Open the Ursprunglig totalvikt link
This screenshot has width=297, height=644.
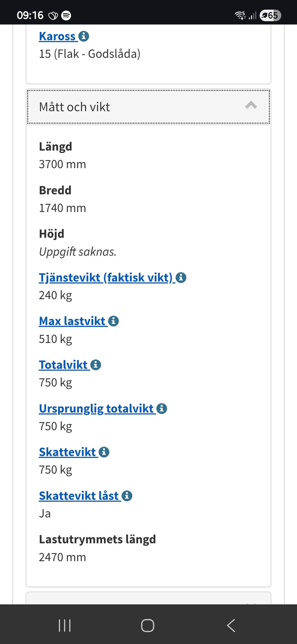tap(96, 408)
